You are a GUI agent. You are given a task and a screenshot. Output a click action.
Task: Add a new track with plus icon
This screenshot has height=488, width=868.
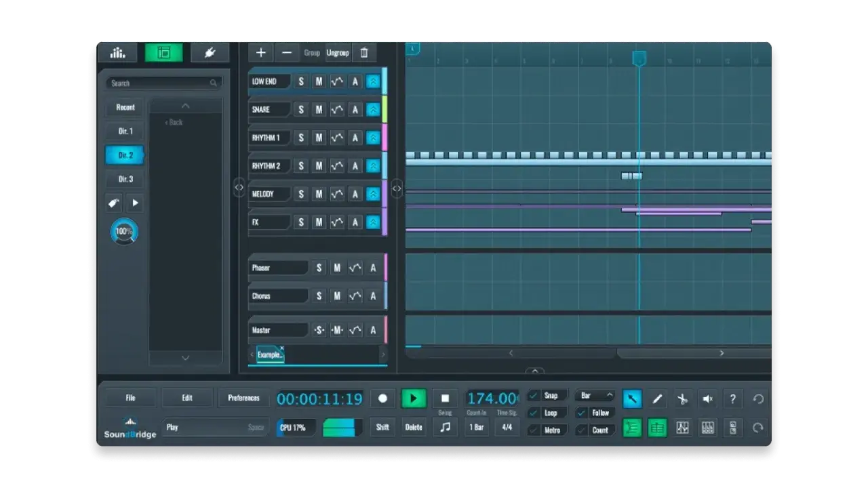pos(260,52)
